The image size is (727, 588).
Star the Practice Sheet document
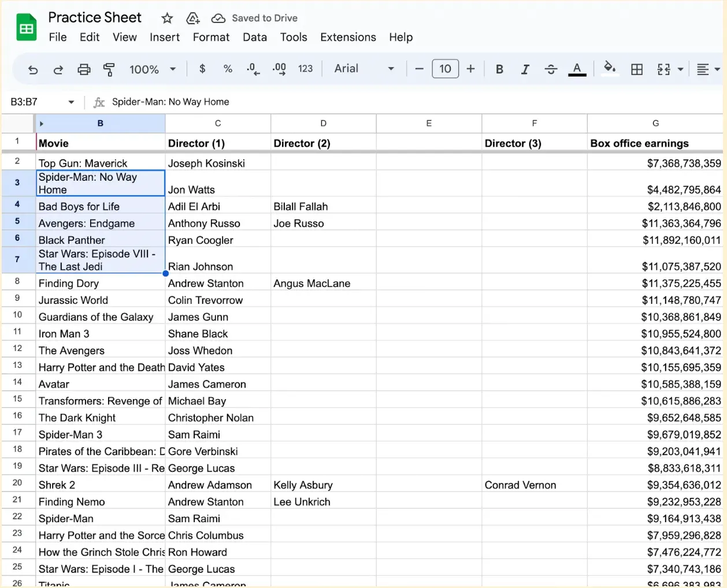click(167, 18)
